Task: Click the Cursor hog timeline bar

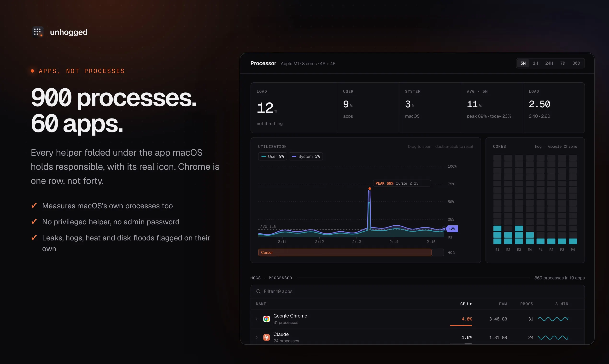Action: 345,252
